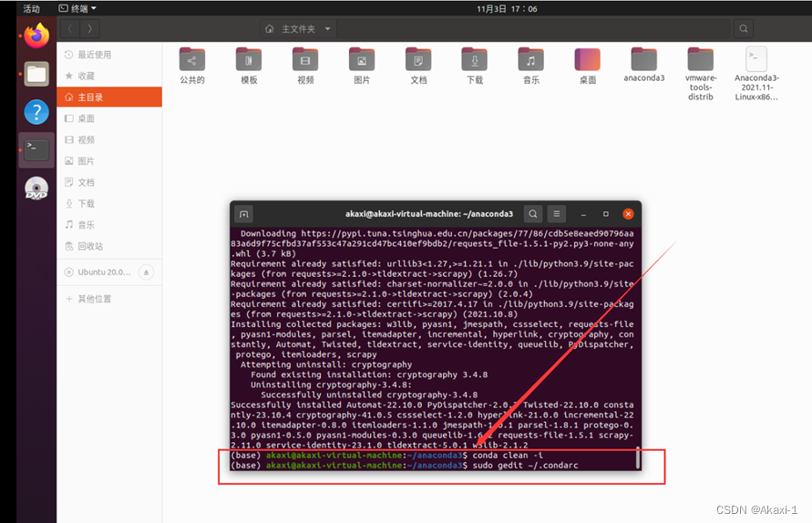
Task: Go forward in the file manager
Action: (90, 28)
